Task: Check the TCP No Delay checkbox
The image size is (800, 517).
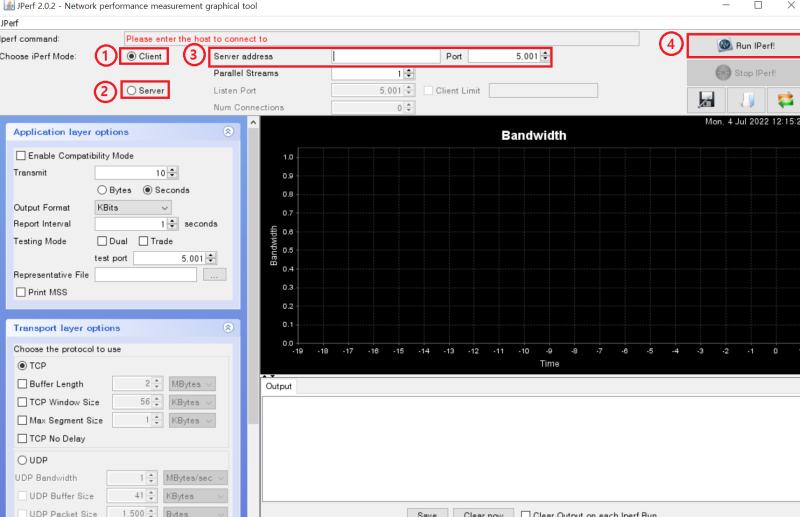Action: click(x=22, y=438)
